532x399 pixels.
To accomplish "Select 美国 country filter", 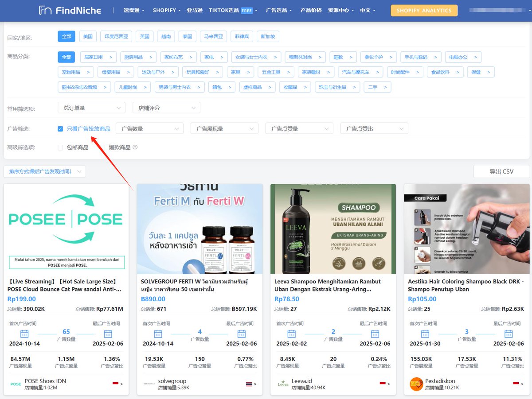I will (x=88, y=36).
